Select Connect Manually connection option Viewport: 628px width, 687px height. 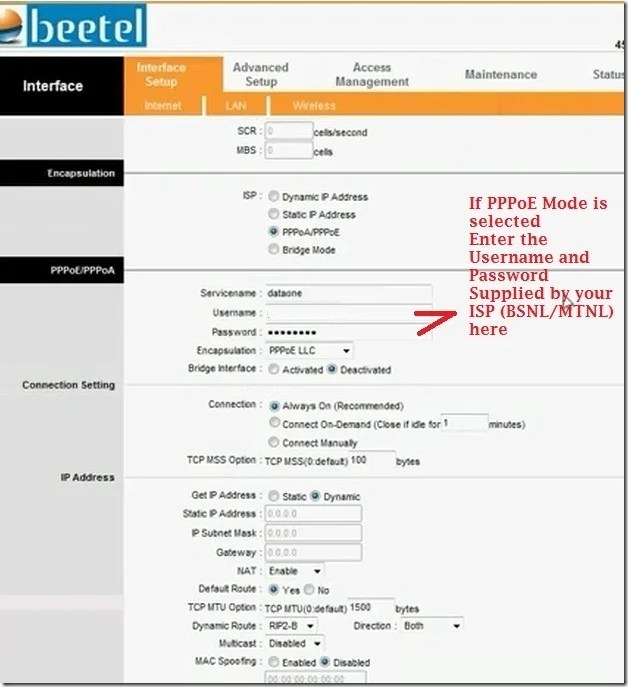[273, 442]
